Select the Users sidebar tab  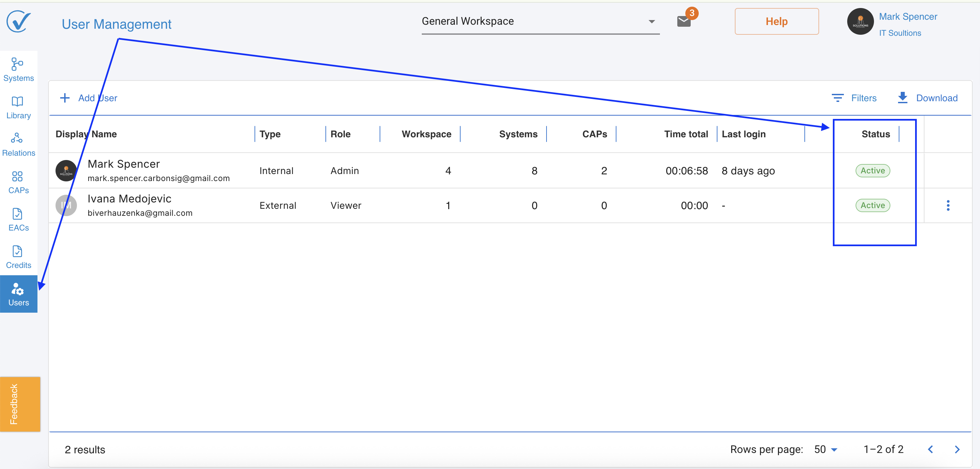point(18,294)
